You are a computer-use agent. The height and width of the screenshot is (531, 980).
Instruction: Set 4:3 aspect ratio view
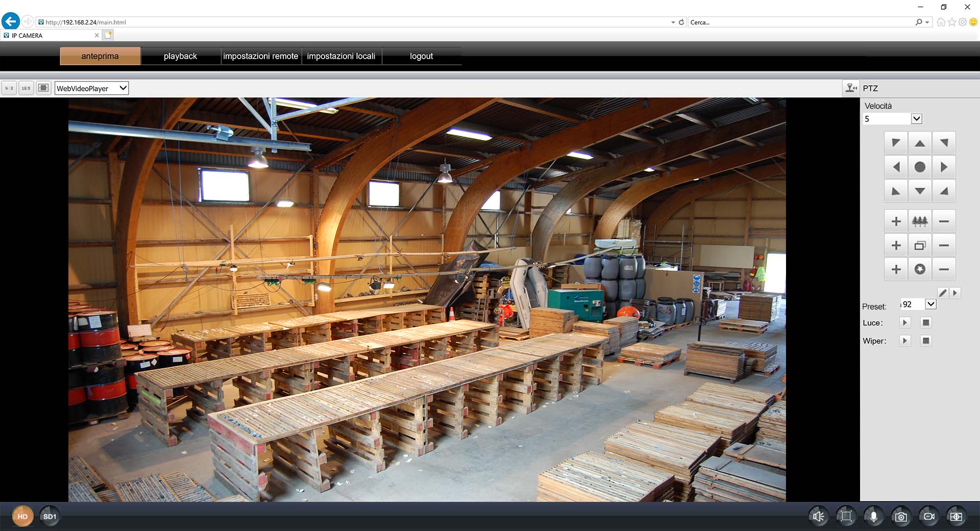click(9, 88)
